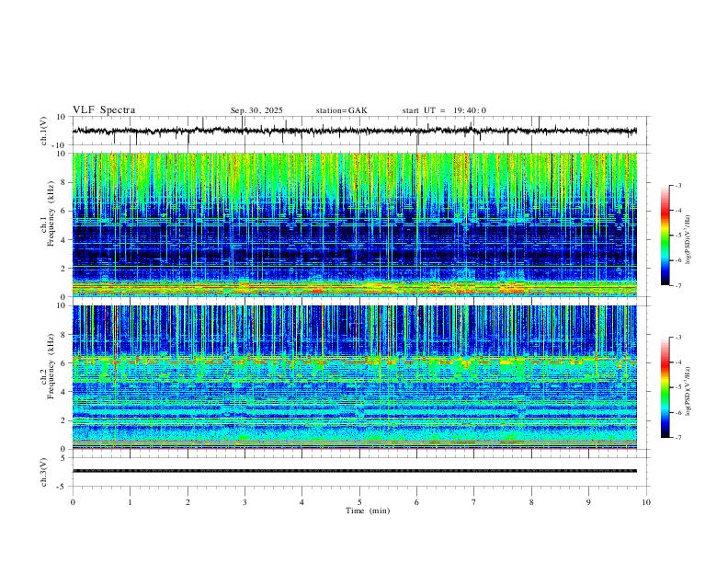Click the 'Time (min)' x-axis label
728x563 pixels.
[368, 511]
